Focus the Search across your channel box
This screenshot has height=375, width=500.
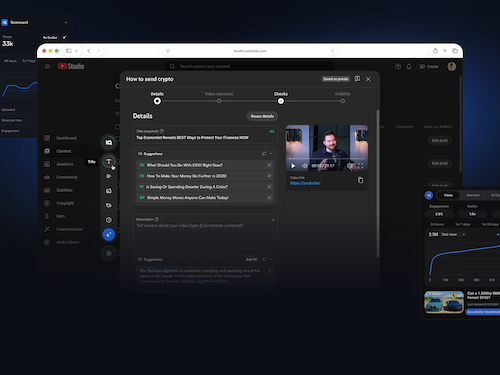tap(250, 66)
